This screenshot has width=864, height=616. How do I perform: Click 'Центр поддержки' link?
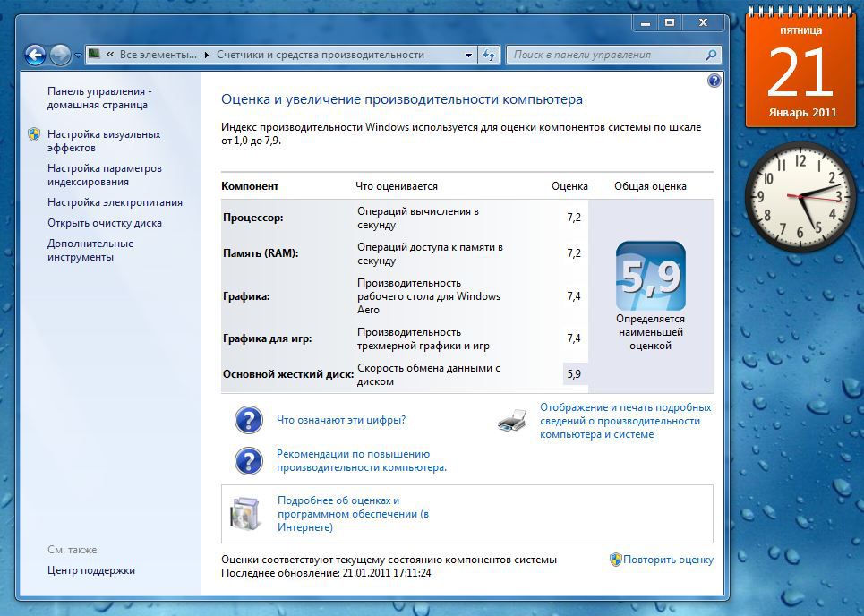(90, 570)
